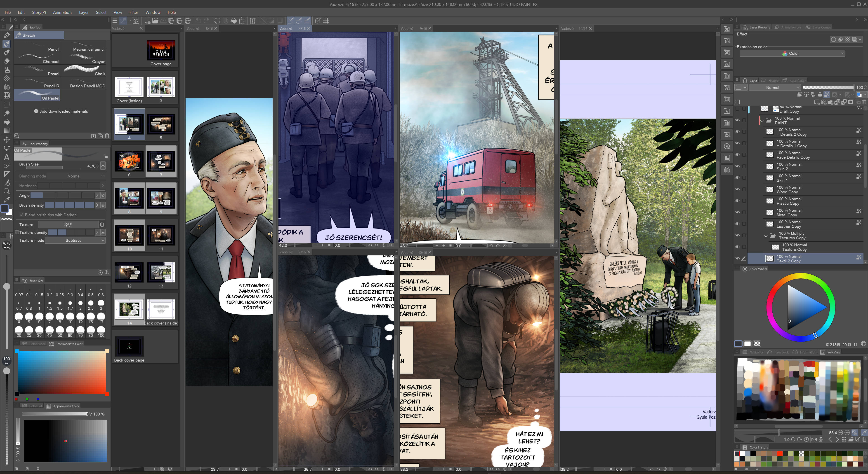Select the Eyedropper tool

click(6, 200)
